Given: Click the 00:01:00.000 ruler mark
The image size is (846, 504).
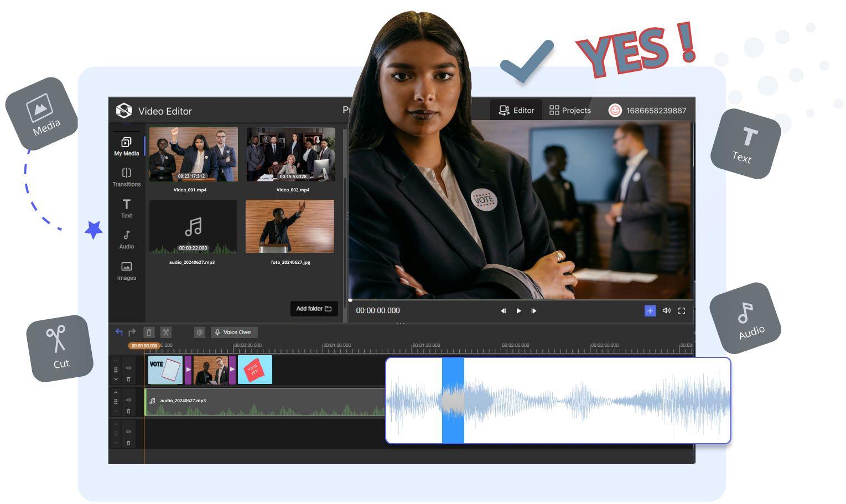Looking at the screenshot, I should click(337, 345).
